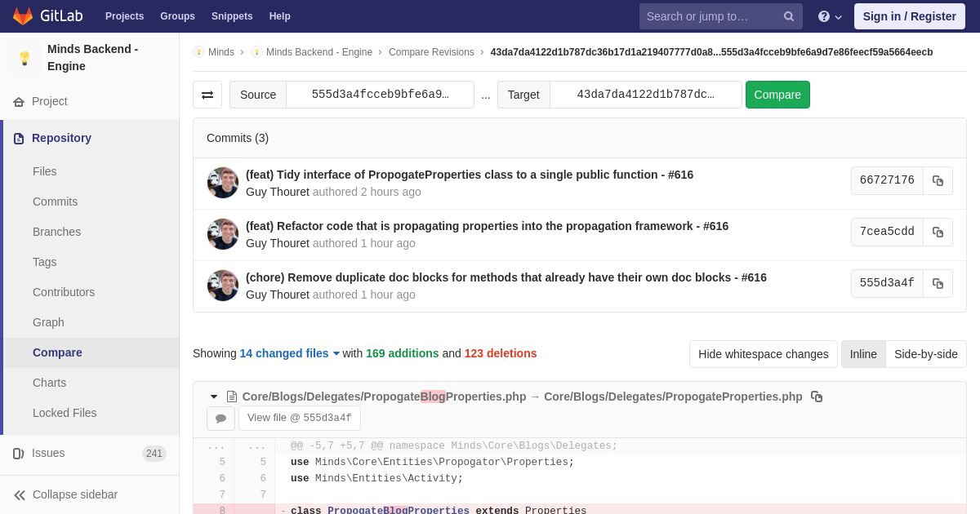Open the Commits sidebar item
The image size is (980, 514).
tap(55, 202)
